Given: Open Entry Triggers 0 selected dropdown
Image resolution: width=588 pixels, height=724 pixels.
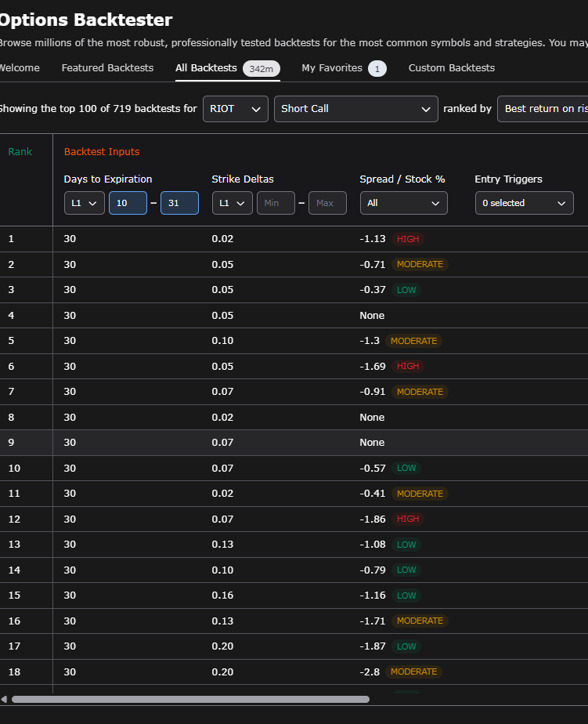Looking at the screenshot, I should coord(525,203).
